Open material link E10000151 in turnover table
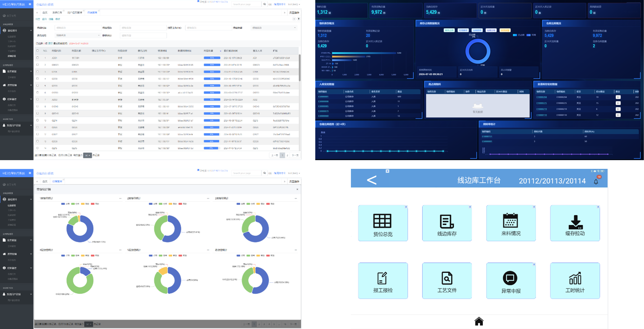The image size is (644, 329). tap(487, 136)
